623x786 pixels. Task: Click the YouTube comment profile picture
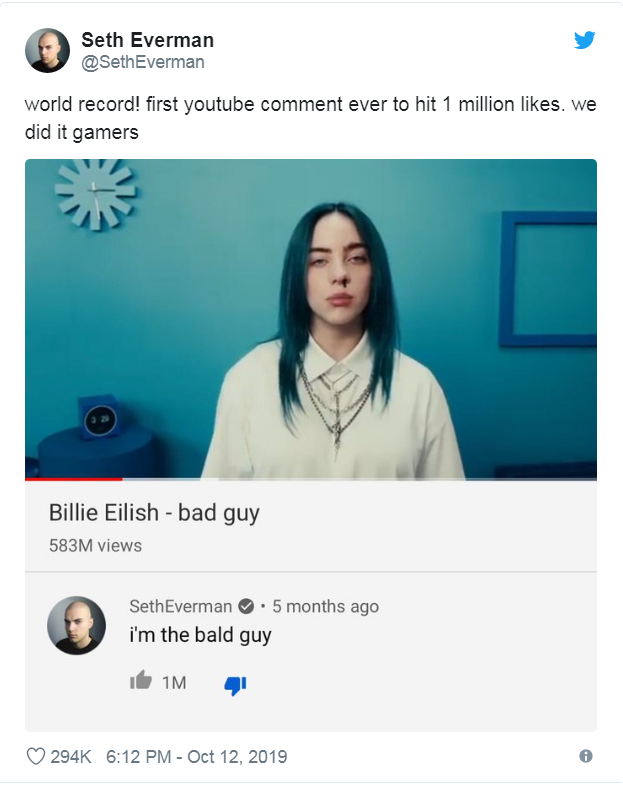pos(76,625)
